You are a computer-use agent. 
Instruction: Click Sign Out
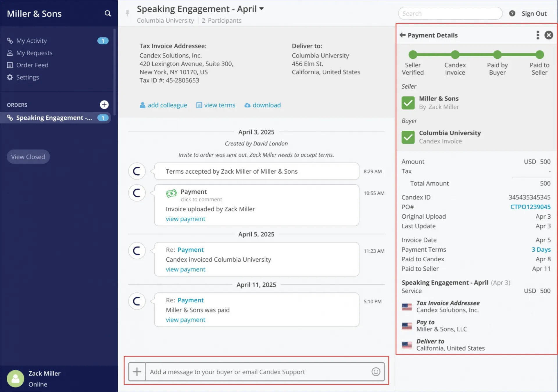tap(534, 14)
